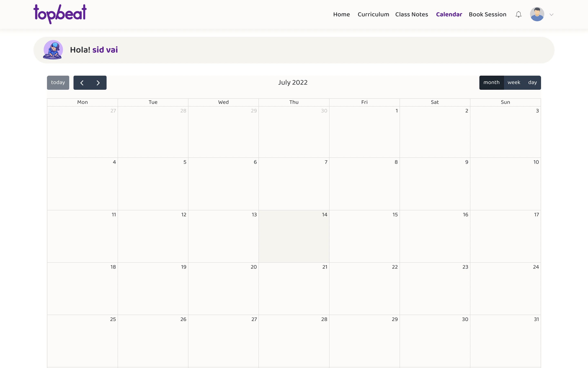
Task: Click the DJ mascot avatar
Action: 53,50
